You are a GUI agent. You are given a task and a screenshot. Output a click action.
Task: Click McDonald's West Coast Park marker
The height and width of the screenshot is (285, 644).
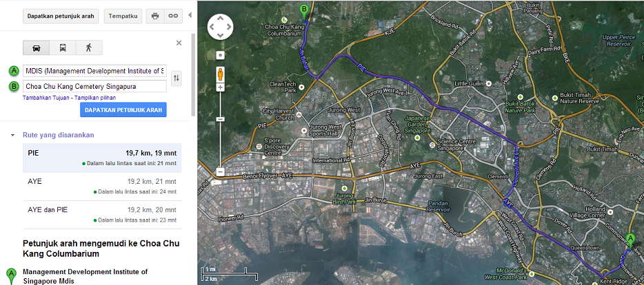pyautogui.click(x=532, y=274)
